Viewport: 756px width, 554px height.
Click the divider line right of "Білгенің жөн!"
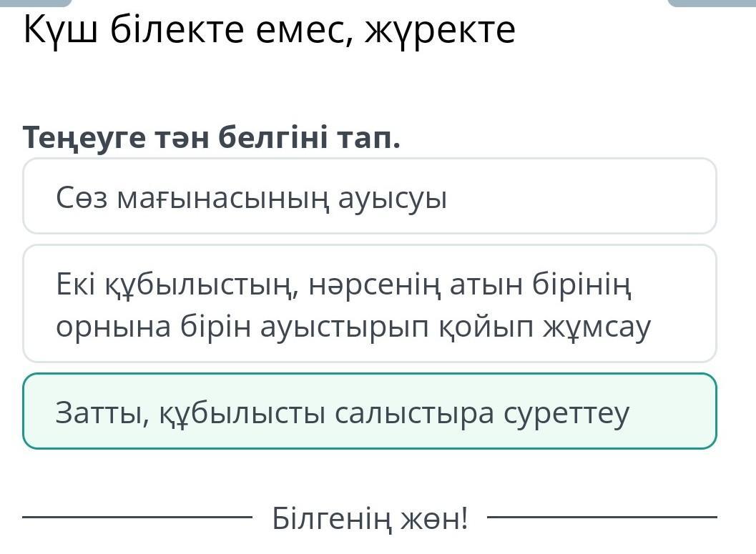[x=602, y=516]
